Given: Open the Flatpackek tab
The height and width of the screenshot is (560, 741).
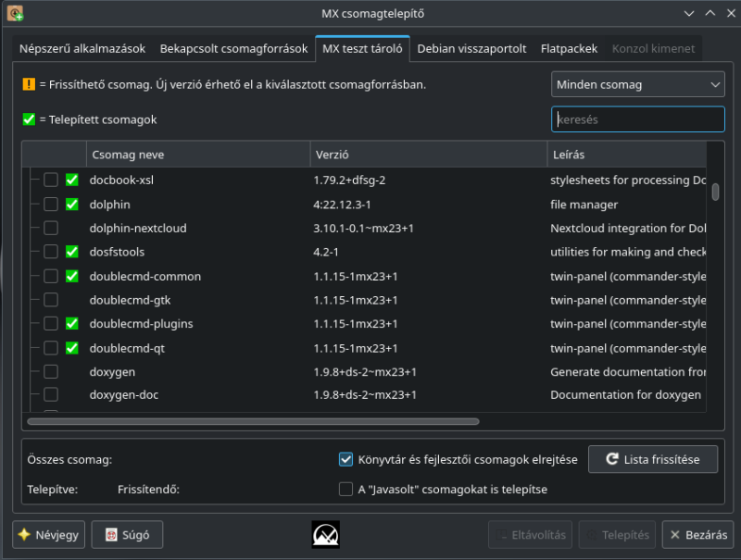Looking at the screenshot, I should click(x=569, y=49).
